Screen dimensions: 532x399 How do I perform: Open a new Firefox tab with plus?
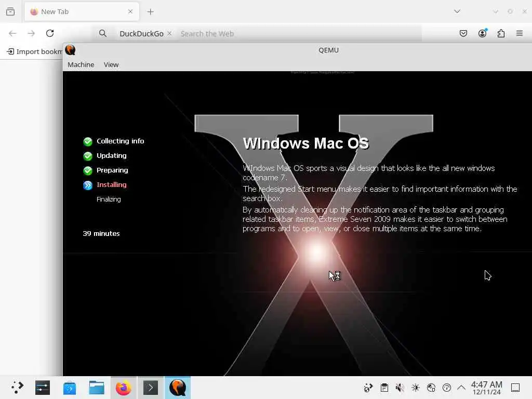(x=150, y=12)
